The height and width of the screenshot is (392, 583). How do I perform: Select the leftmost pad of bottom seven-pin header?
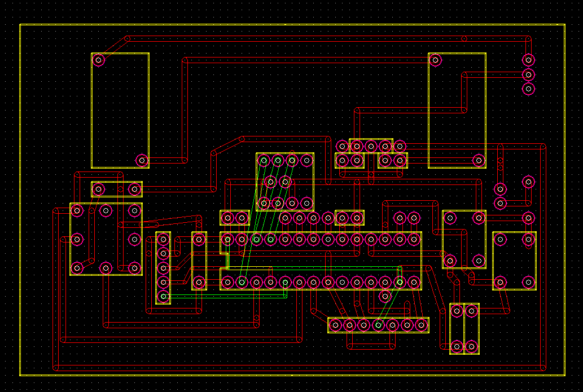pos(335,325)
